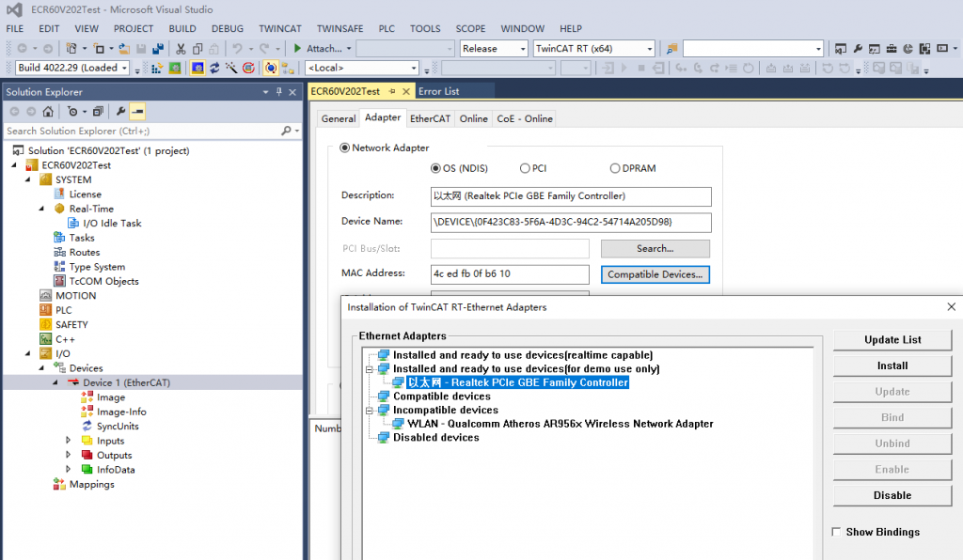This screenshot has height=560, width=963.
Task: Select the Compatible devices group
Action: pyautogui.click(x=442, y=397)
